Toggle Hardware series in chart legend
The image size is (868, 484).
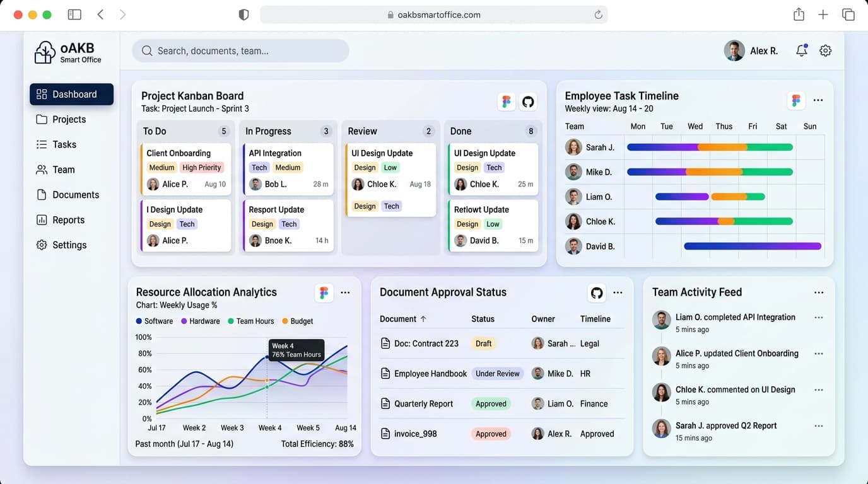point(201,321)
